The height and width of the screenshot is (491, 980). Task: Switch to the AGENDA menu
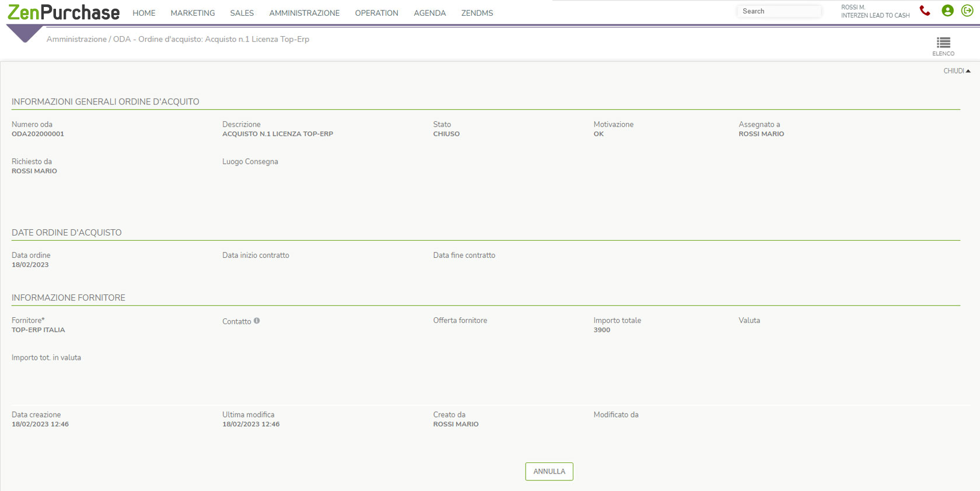[429, 13]
